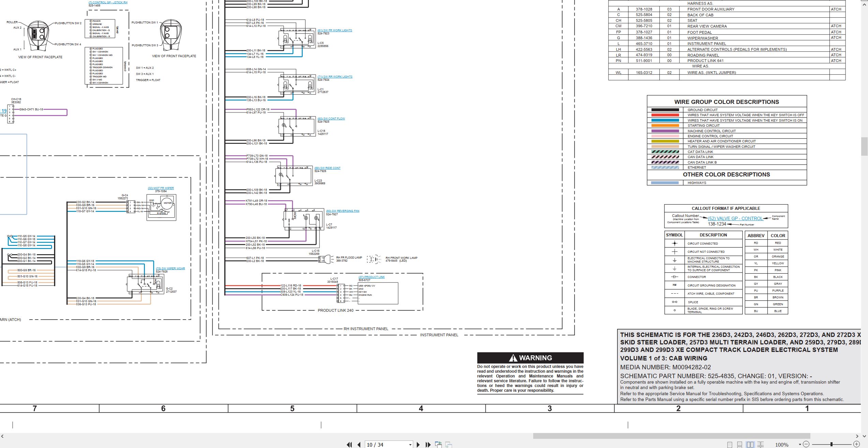
Task: Click the blue 19 reference link
Action: (x=4, y=111)
